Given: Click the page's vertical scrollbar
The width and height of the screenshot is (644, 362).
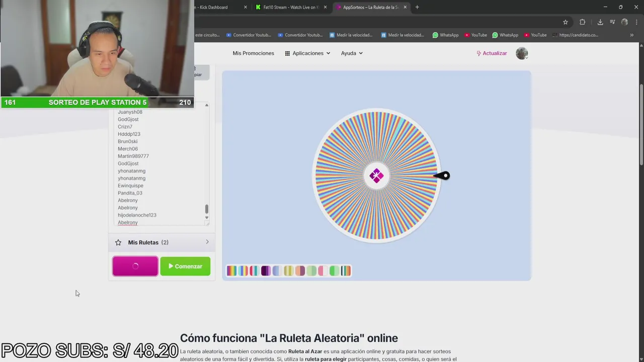Looking at the screenshot, I should tap(641, 124).
